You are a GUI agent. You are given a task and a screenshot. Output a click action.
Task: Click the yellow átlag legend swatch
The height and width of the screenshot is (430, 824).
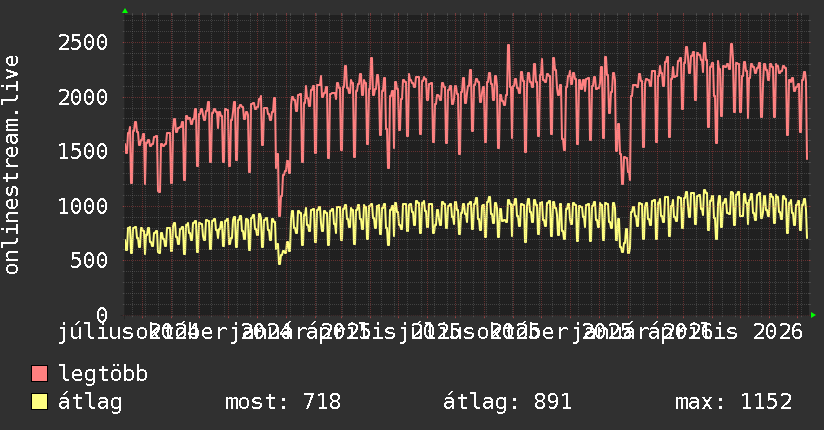tap(39, 402)
